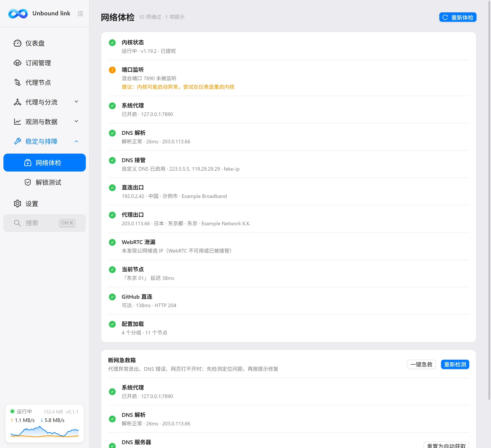The image size is (491, 448).
Task: Expand the 观测与数据 submenu chevron
Action: pos(76,121)
